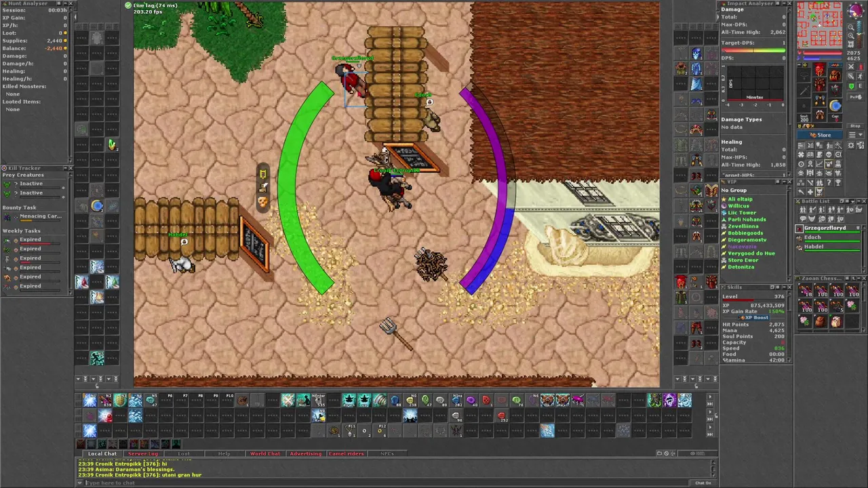
Task: Click the question mark help icon
Action: click(x=829, y=182)
